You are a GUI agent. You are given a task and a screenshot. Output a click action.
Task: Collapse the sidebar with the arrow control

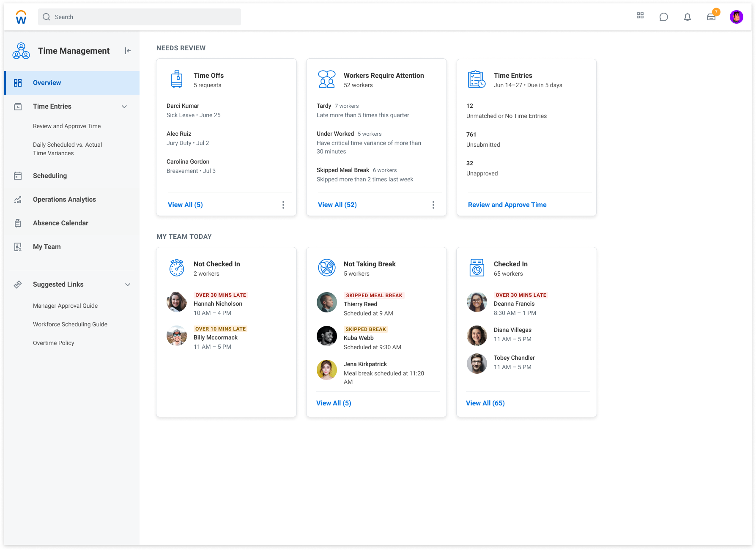point(128,50)
